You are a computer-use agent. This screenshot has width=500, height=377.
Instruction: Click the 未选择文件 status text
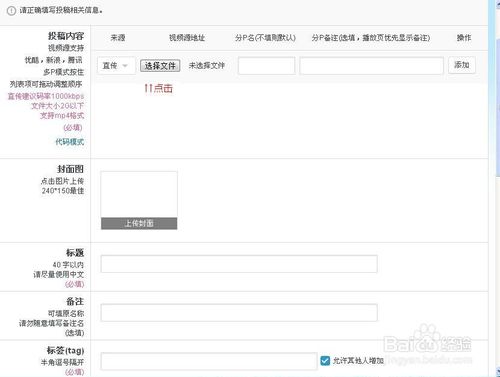pos(207,66)
